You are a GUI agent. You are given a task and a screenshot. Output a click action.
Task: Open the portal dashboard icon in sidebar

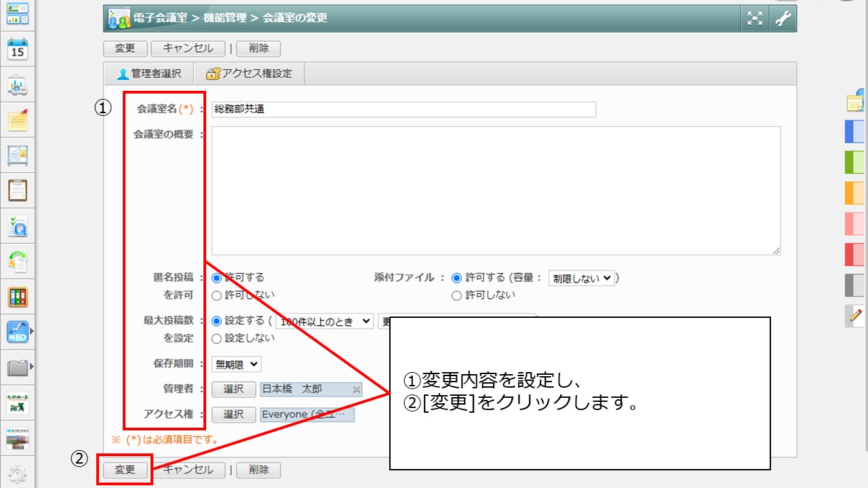(18, 14)
